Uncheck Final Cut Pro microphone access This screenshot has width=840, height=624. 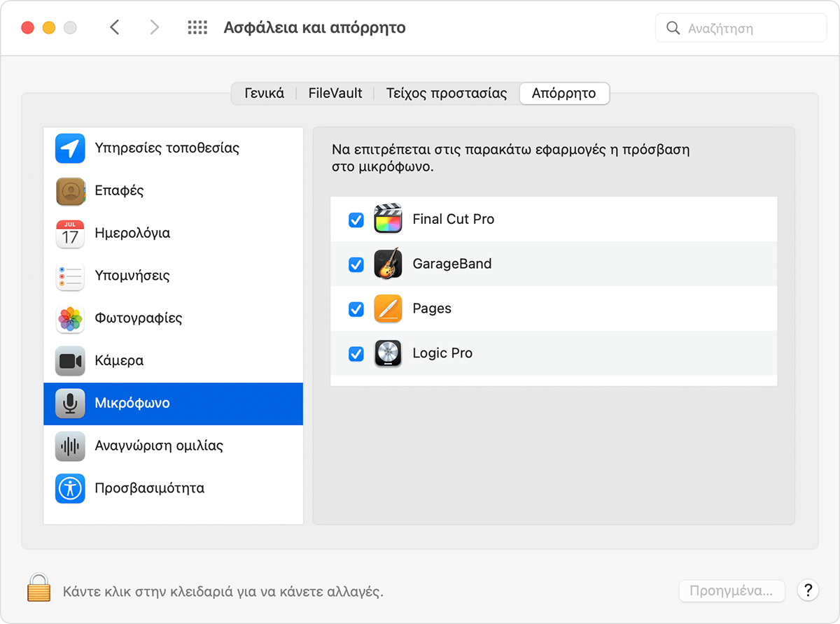pos(356,218)
